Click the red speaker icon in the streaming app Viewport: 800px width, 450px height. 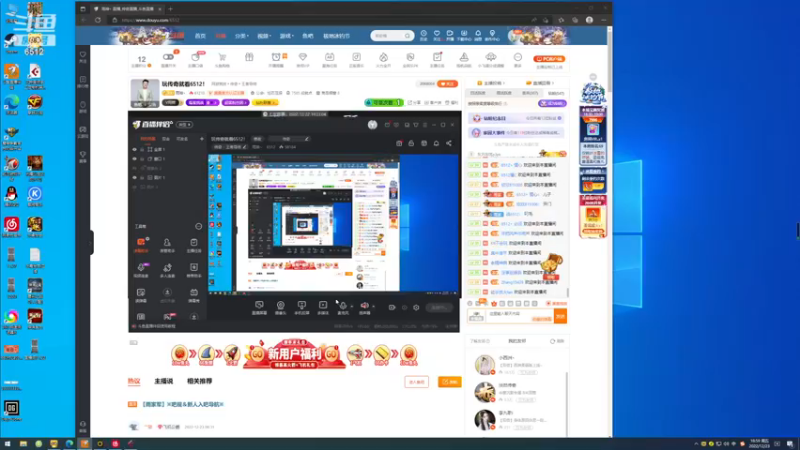click(x=364, y=305)
